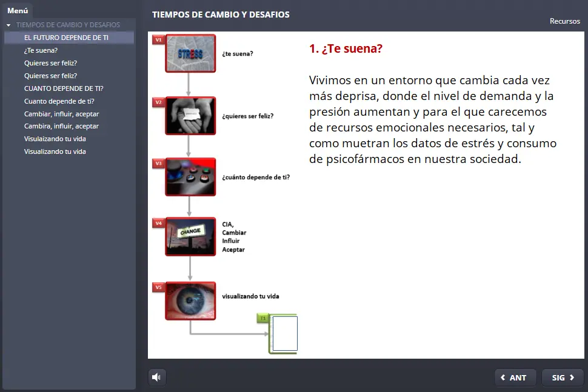Collapse the TIEMPOS DE CAMBIO Y DESAFIOS section
The height and width of the screenshot is (392, 588).
point(8,25)
